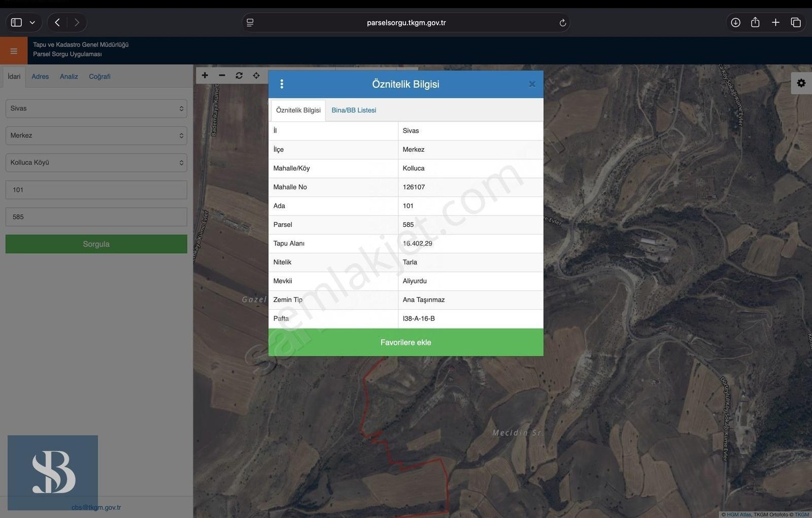812x518 pixels.
Task: Reload the page in the browser address bar
Action: click(562, 23)
